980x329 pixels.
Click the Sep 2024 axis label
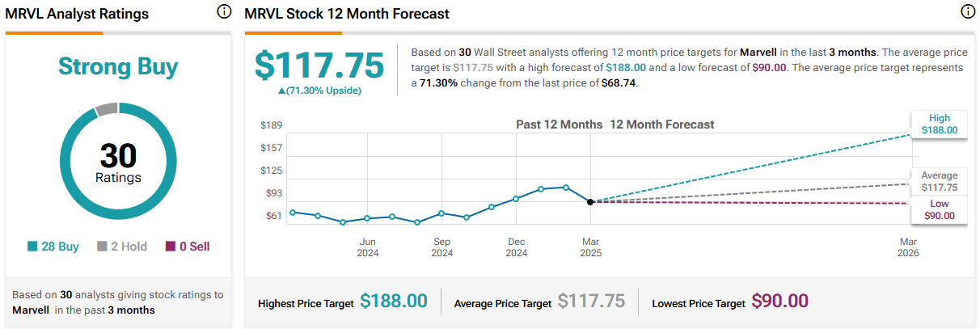(441, 247)
